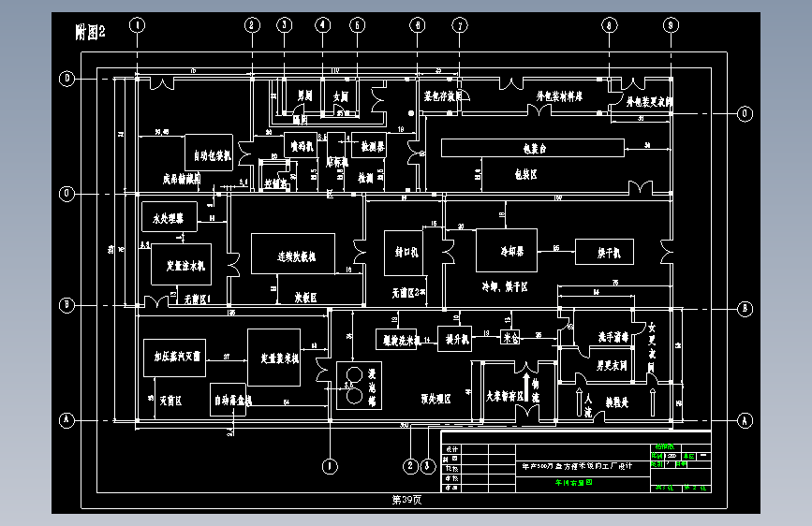The image size is (812, 526).
Task: Click the 加压蒸汽灭菌 equipment box
Action: pos(174,358)
